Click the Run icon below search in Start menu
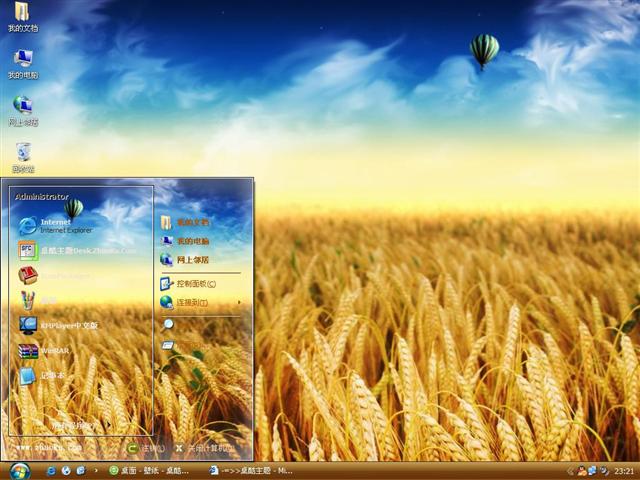Image resolution: width=640 pixels, height=480 pixels. point(167,345)
